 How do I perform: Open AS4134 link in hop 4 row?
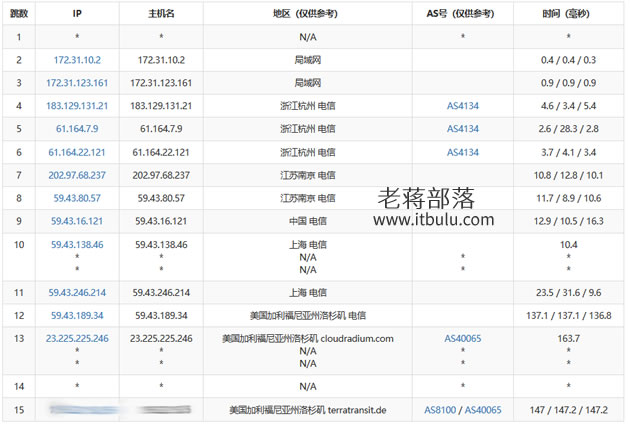pos(463,106)
